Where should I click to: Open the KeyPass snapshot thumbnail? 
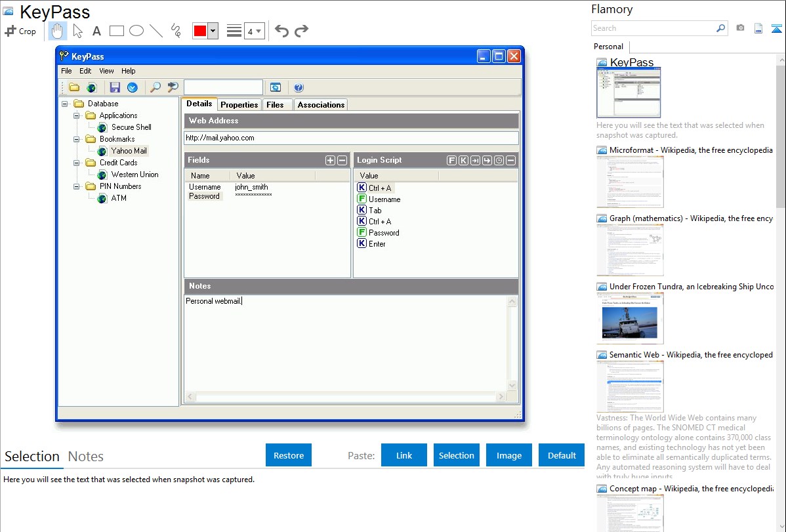tap(629, 92)
